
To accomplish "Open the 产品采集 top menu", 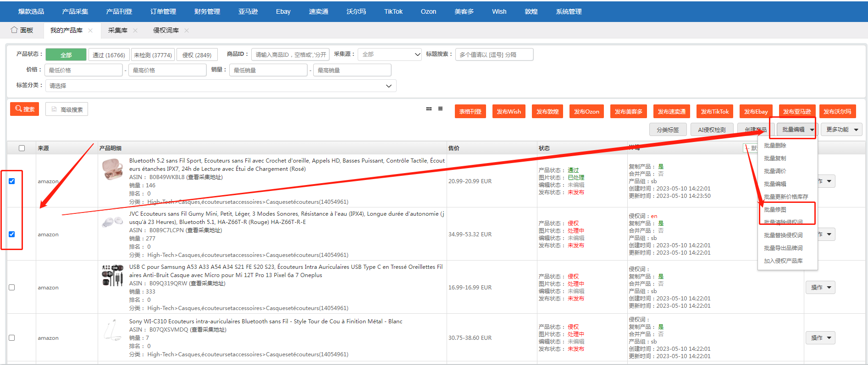I will pyautogui.click(x=75, y=11).
